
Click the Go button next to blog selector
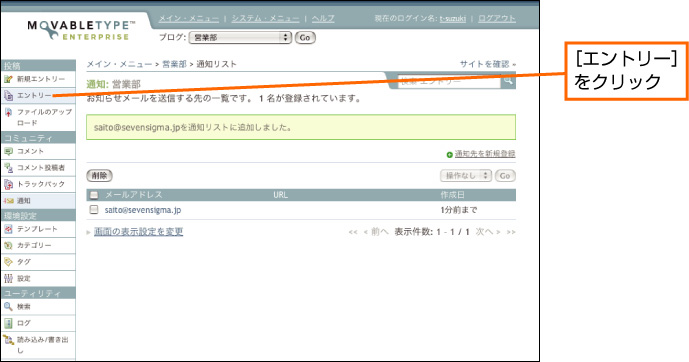[305, 38]
